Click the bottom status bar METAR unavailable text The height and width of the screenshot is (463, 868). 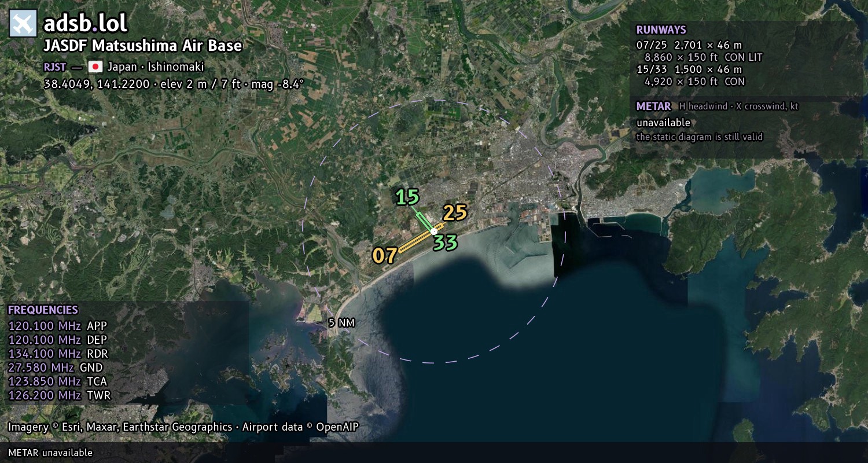(x=50, y=453)
